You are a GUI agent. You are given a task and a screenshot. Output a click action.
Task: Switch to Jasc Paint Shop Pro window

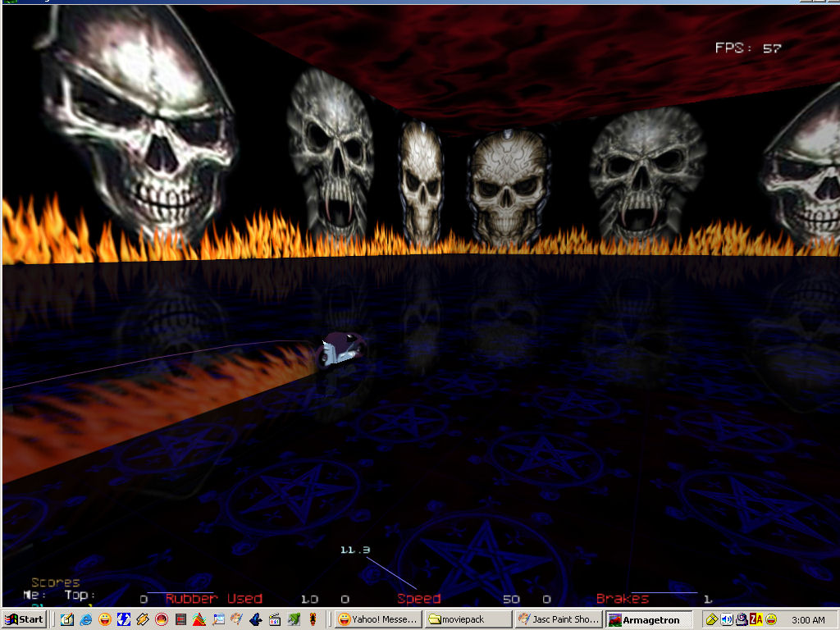[x=558, y=619]
